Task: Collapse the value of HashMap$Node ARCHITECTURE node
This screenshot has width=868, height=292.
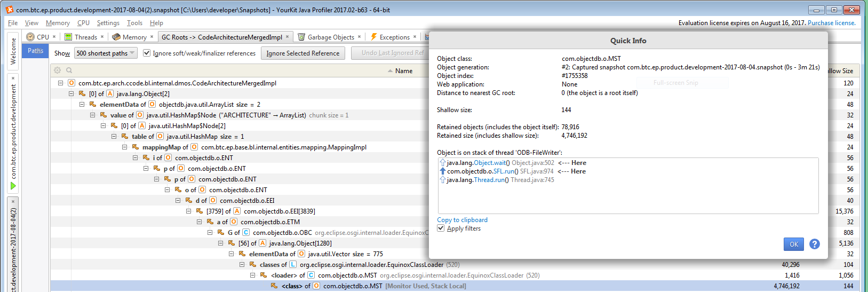Action: [x=92, y=115]
